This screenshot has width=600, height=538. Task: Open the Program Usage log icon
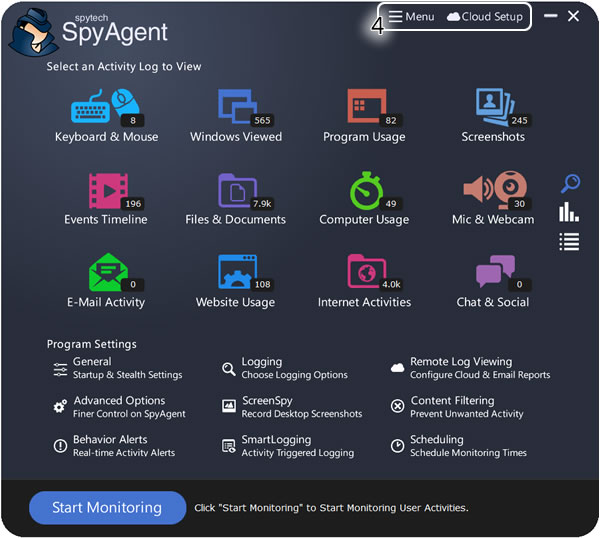point(369,107)
